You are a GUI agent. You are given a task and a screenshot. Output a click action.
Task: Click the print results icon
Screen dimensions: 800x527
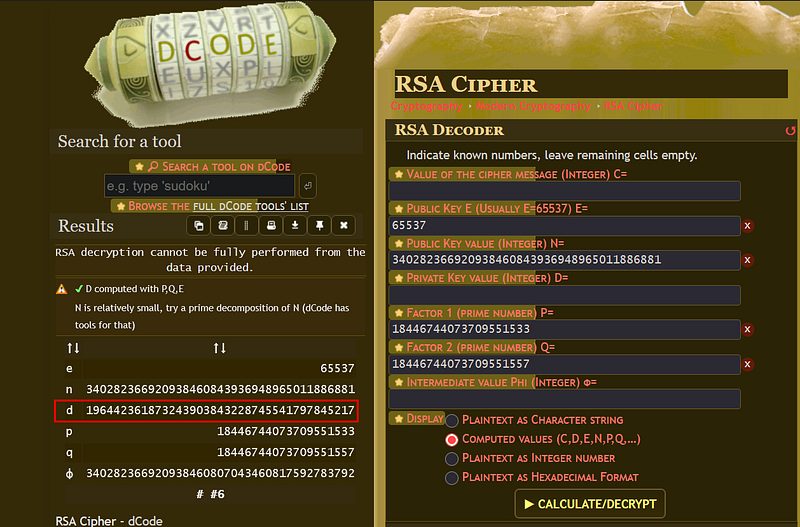271,225
